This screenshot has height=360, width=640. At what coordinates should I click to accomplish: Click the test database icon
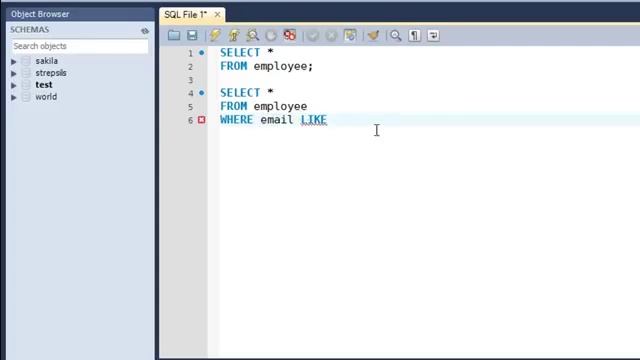26,85
